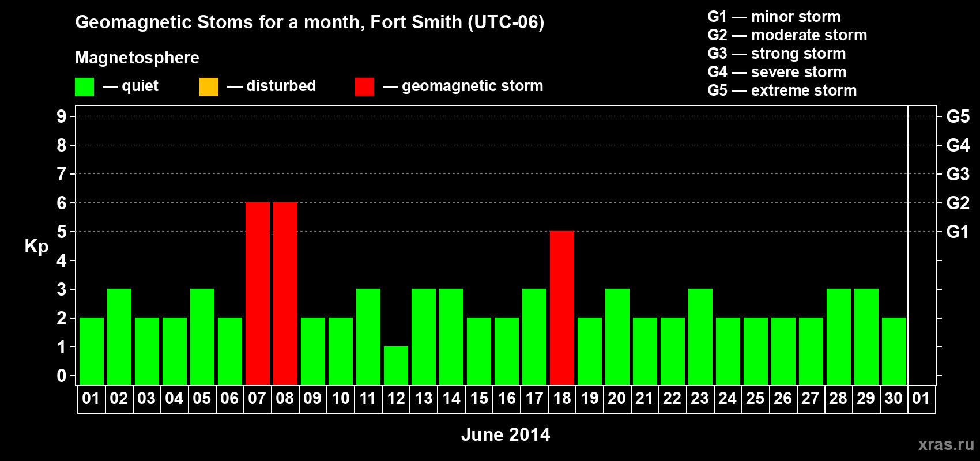Click 'G4 — severe storm' legend line
980x461 pixels.
pyautogui.click(x=777, y=72)
